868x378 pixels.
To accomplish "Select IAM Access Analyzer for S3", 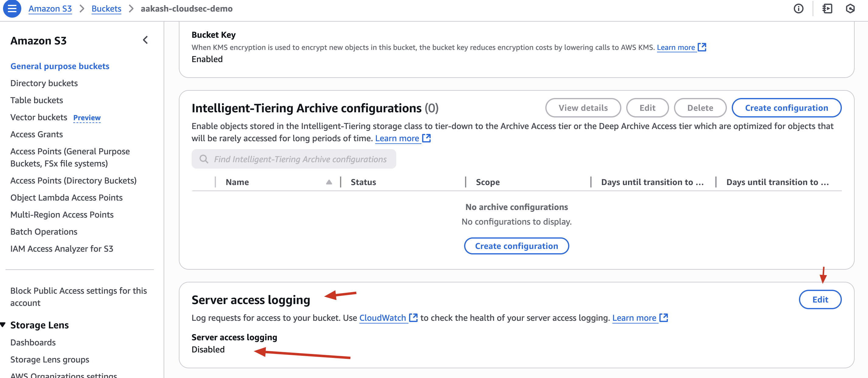I will 62,249.
